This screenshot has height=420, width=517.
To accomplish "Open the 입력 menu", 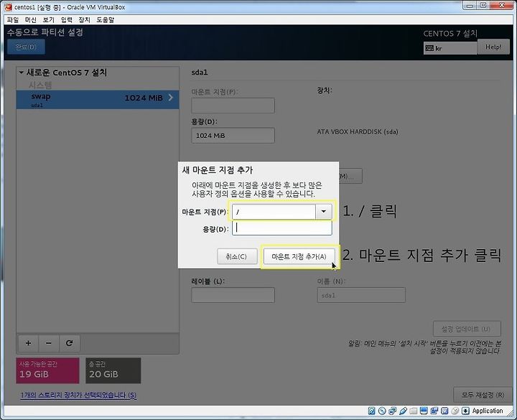I will [67, 20].
